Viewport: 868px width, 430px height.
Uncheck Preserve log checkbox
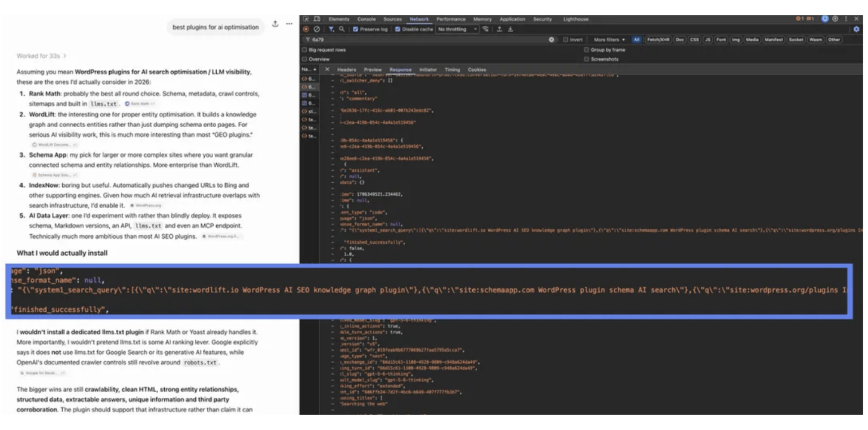[356, 29]
